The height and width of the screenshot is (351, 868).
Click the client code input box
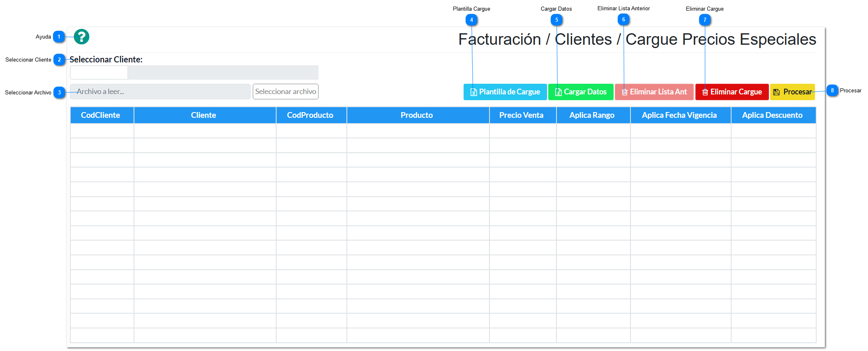click(99, 73)
